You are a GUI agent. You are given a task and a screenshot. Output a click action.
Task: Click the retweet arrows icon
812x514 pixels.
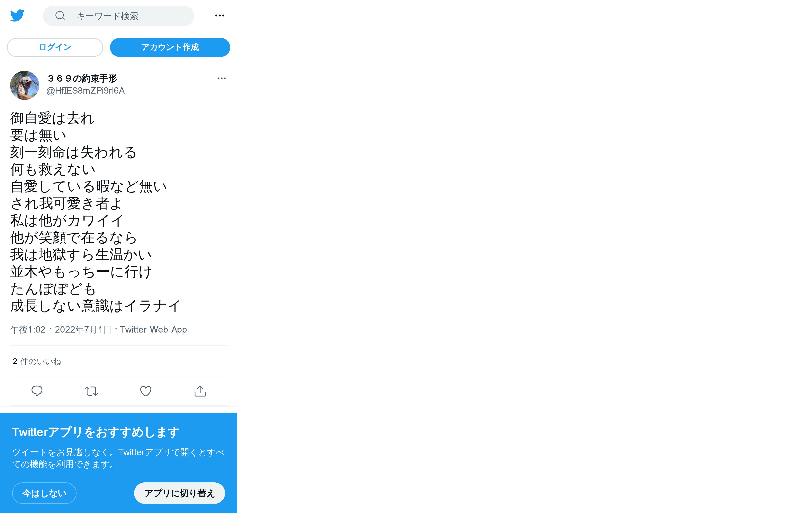pos(91,391)
